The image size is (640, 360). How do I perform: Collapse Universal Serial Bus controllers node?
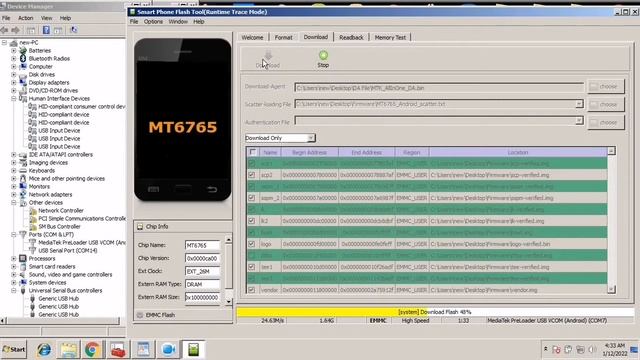click(14, 291)
